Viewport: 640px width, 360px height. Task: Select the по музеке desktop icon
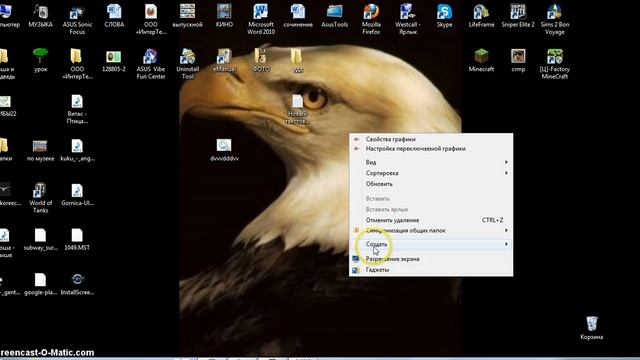pos(40,150)
